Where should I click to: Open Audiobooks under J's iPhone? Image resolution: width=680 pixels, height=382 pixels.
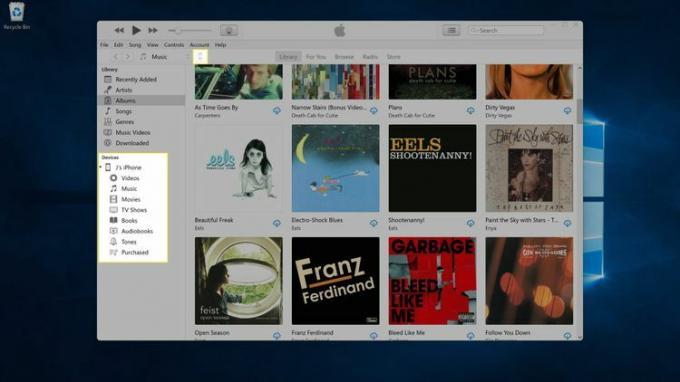137,231
